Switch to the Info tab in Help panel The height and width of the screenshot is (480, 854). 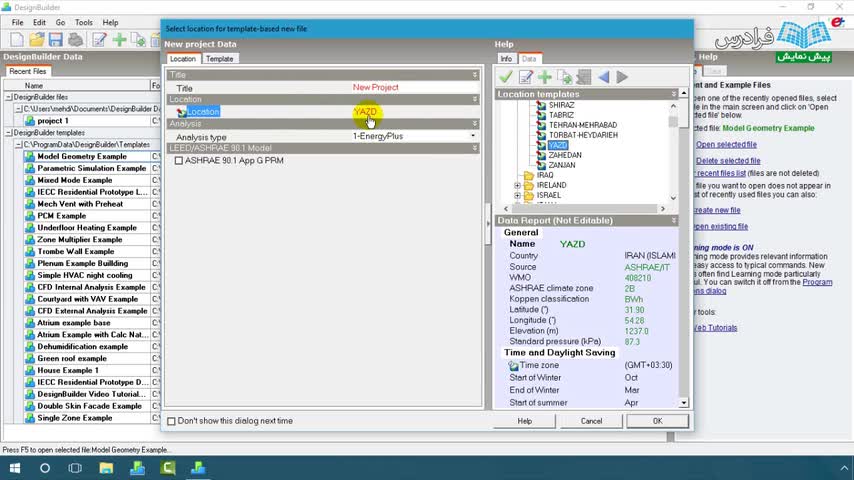point(506,59)
